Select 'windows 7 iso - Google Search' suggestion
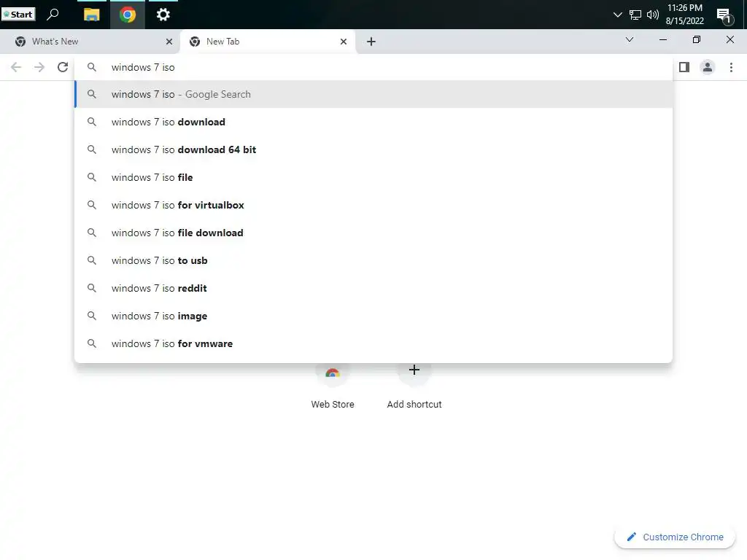Screen dimensions: 747x560 (373, 94)
